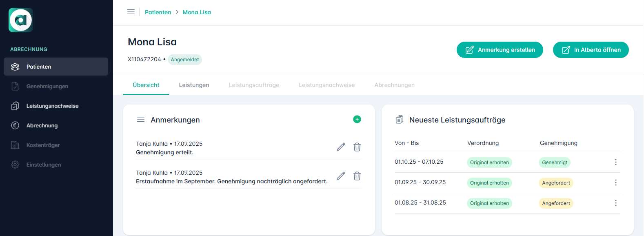
Task: Select Patienten in the sidebar
Action: coord(39,67)
